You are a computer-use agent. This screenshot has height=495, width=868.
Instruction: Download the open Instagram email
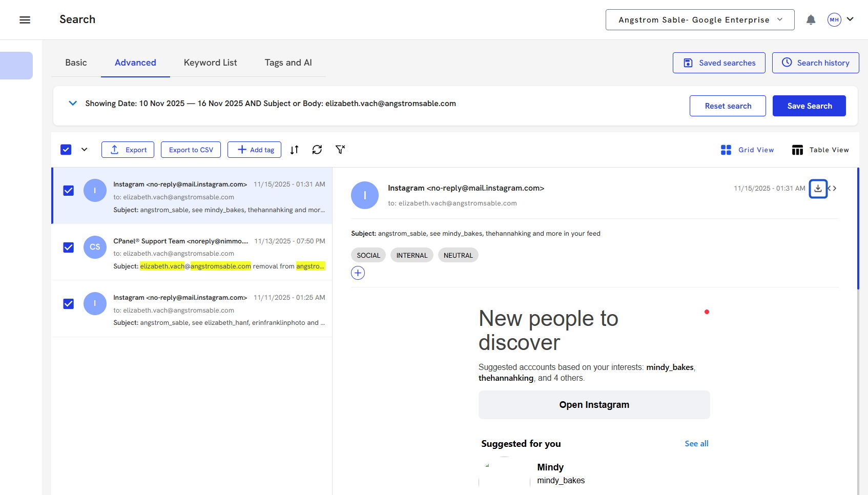point(818,189)
